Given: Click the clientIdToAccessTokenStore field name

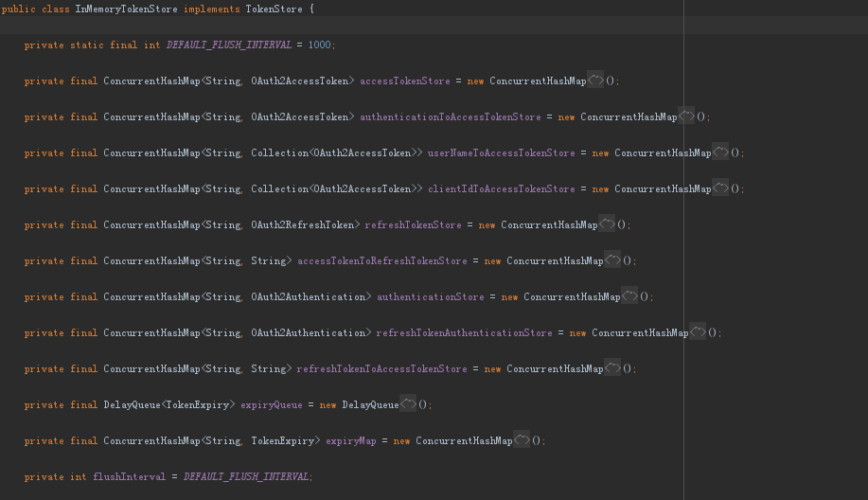Looking at the screenshot, I should click(502, 188).
